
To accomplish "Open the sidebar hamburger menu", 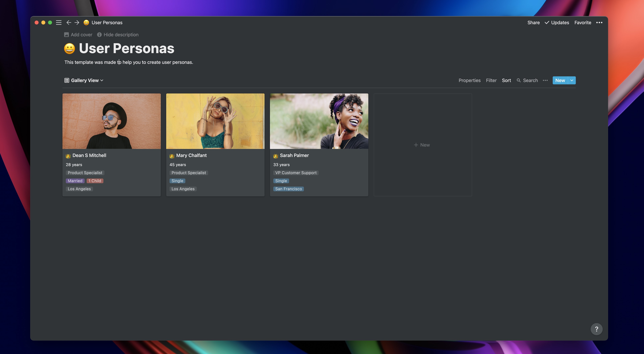I will point(59,23).
